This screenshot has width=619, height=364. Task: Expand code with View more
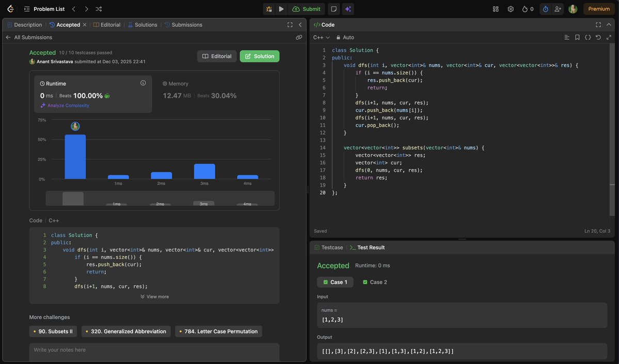154,296
